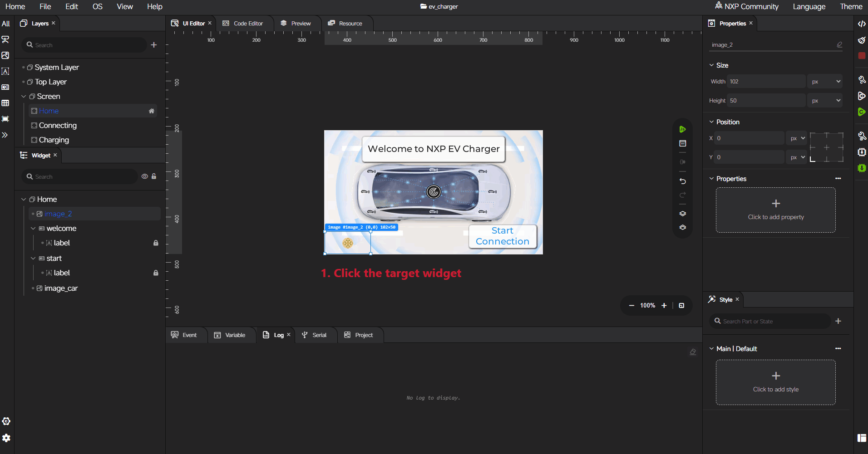Collapse the Home widget tree
The width and height of the screenshot is (868, 454).
click(x=24, y=199)
